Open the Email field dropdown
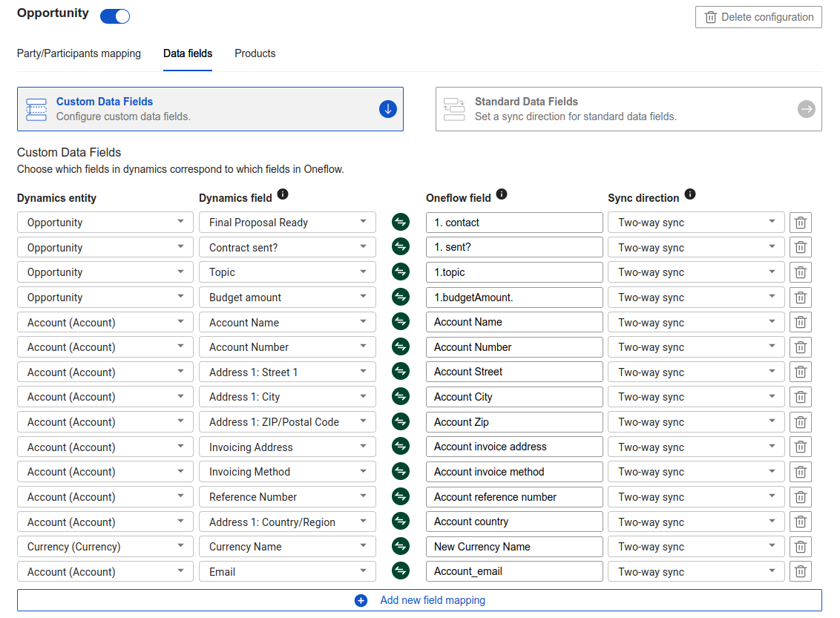 [287, 572]
